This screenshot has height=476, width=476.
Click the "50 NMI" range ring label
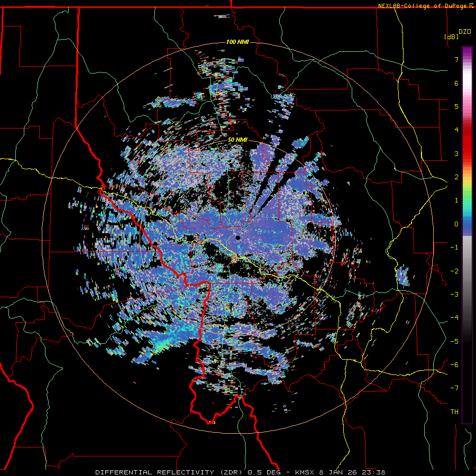[x=237, y=140]
